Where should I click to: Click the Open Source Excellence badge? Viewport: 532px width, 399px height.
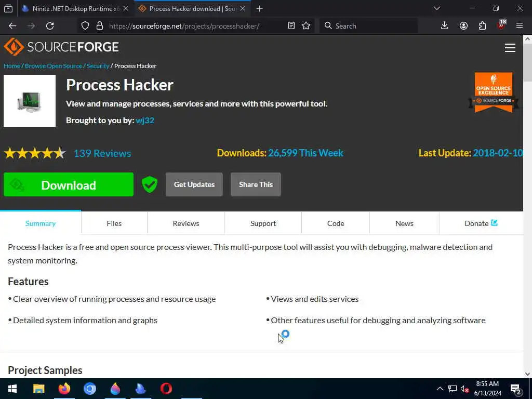494,92
